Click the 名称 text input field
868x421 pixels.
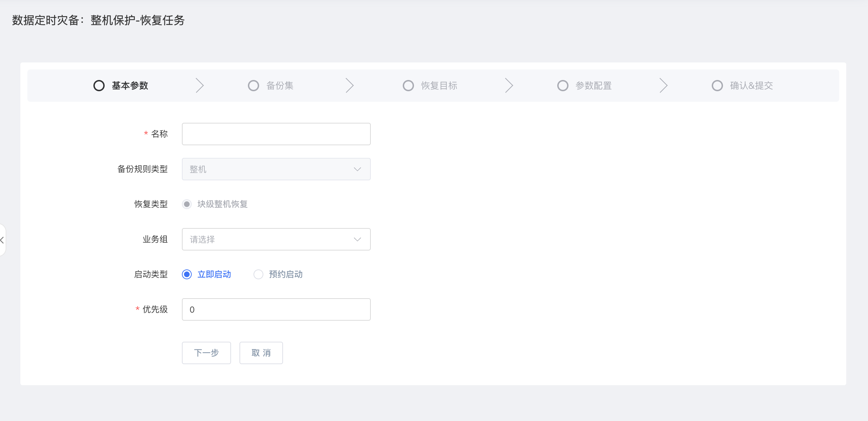276,134
